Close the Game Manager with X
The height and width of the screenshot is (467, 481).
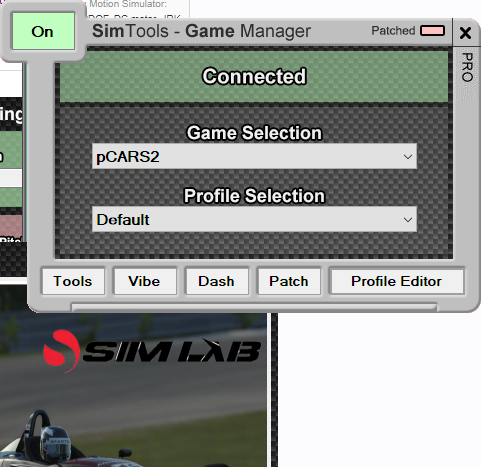[465, 33]
